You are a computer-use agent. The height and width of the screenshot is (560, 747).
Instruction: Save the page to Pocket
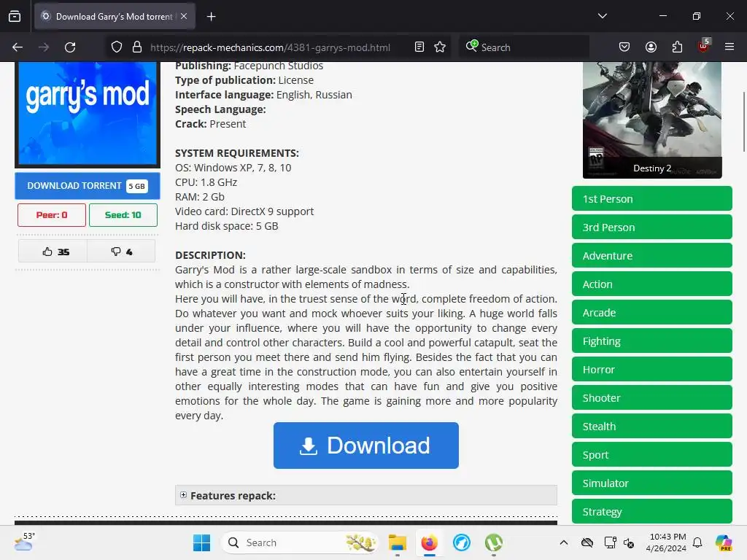coord(624,47)
